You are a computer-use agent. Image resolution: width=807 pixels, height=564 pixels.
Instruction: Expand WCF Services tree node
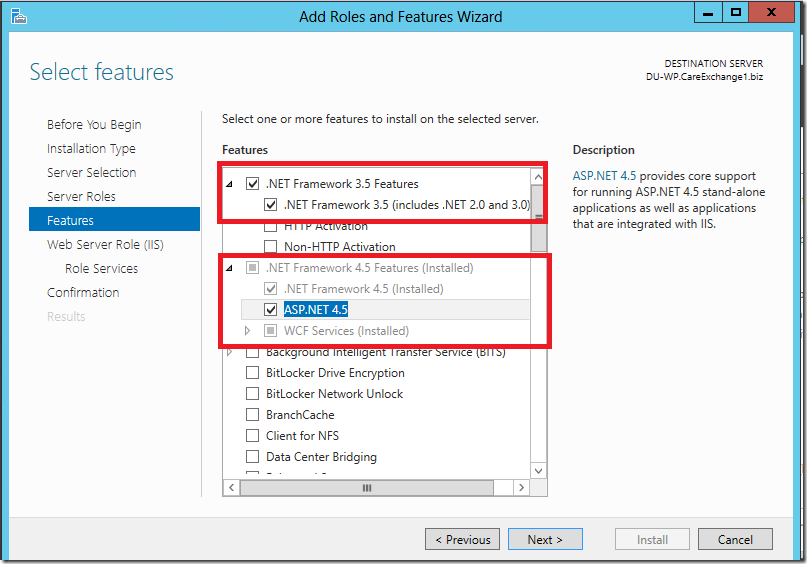[248, 330]
